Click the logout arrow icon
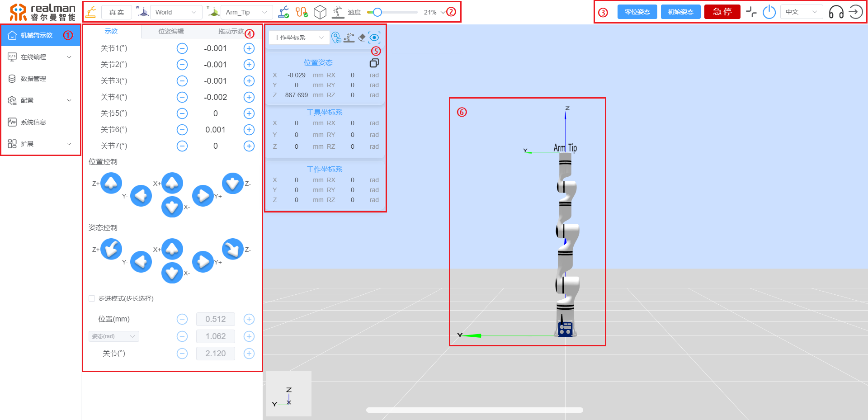Viewport: 868px width, 420px height. (855, 12)
